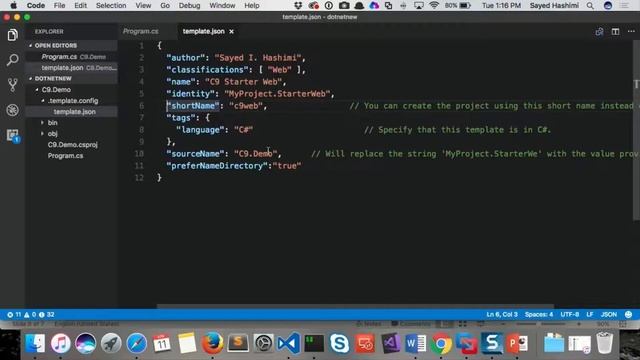The width and height of the screenshot is (640, 360).
Task: Go to line via Ln 6, Col 3
Action: 502,314
